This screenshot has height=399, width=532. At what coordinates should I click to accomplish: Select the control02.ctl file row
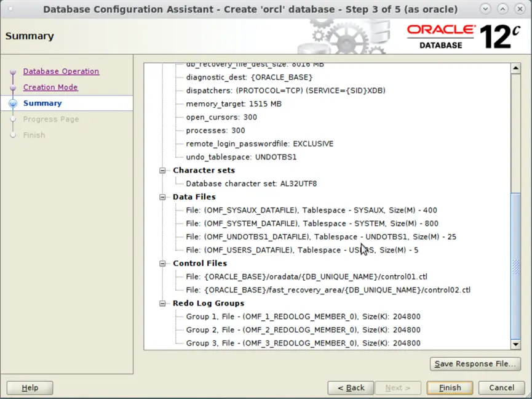(328, 290)
